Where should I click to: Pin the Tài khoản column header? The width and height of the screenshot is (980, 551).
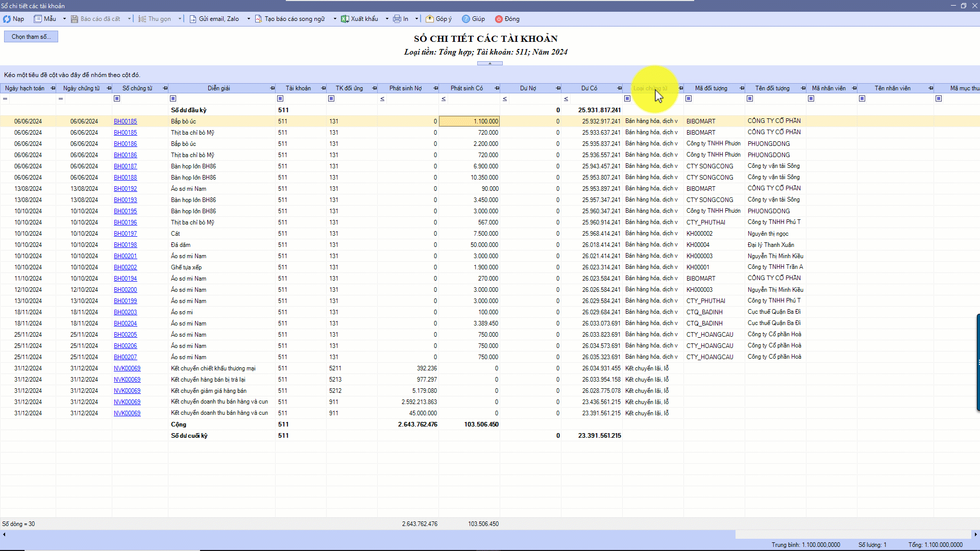(x=323, y=88)
